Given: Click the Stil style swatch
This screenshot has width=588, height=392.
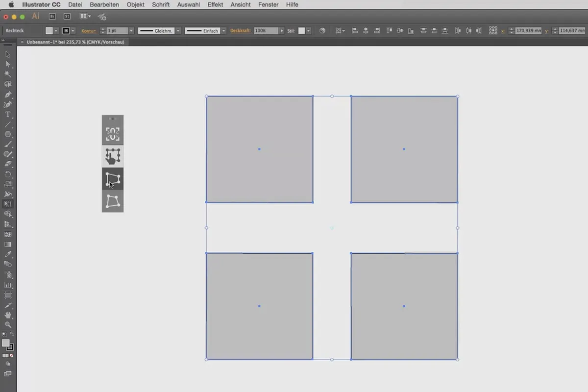Looking at the screenshot, I should click(x=302, y=30).
